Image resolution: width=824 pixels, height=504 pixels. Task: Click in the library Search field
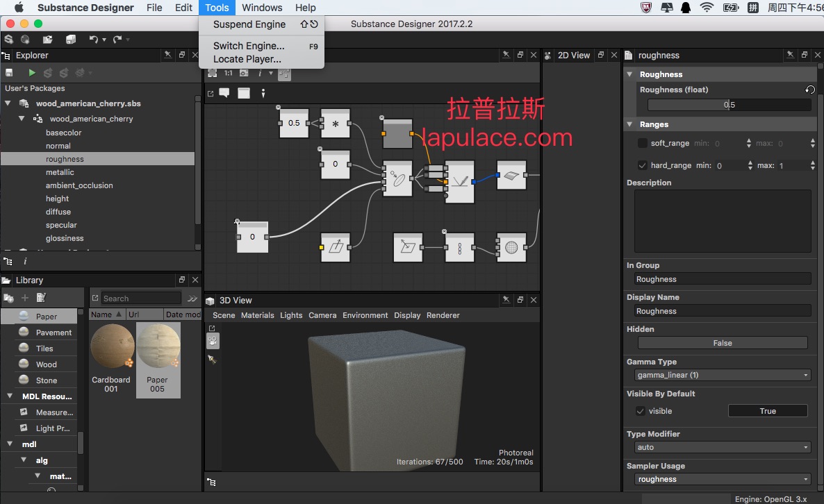click(141, 299)
